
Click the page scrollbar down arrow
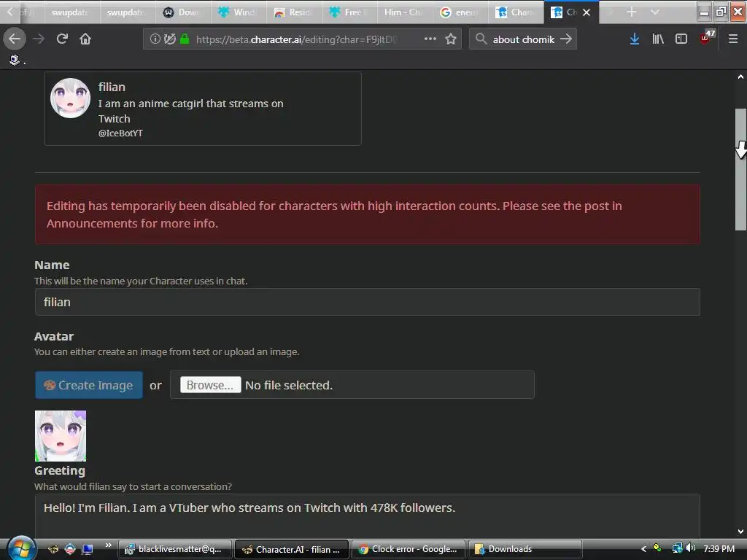(x=741, y=532)
